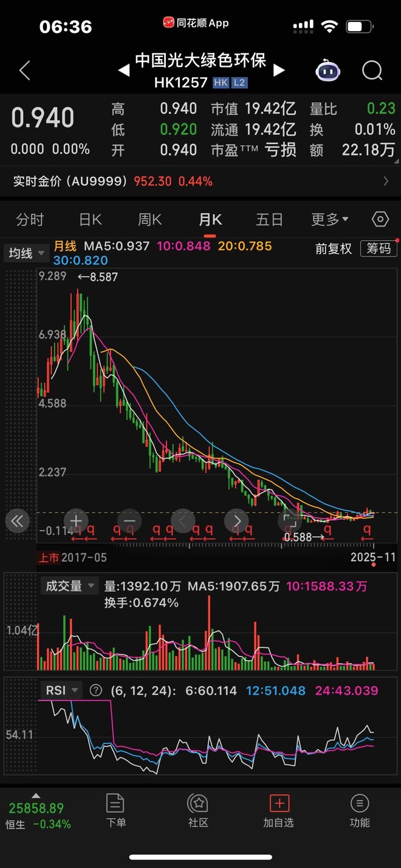Select 分时 intraday tab
Screen dimensions: 401x868
pos(30,219)
